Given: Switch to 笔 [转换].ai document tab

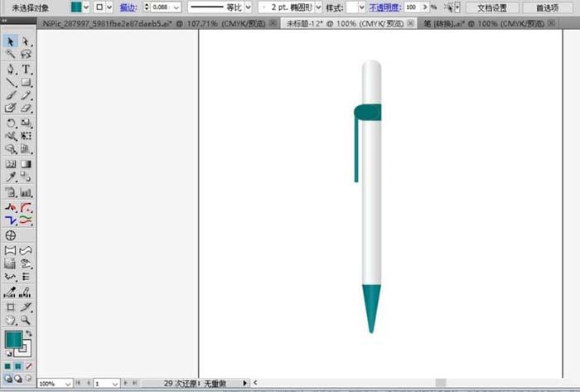Looking at the screenshot, I should pyautogui.click(x=483, y=24).
